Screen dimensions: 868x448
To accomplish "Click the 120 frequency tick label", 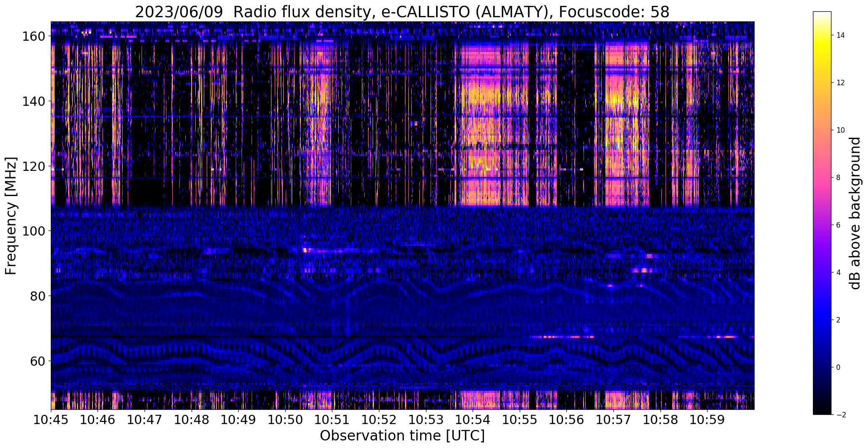I will [34, 167].
